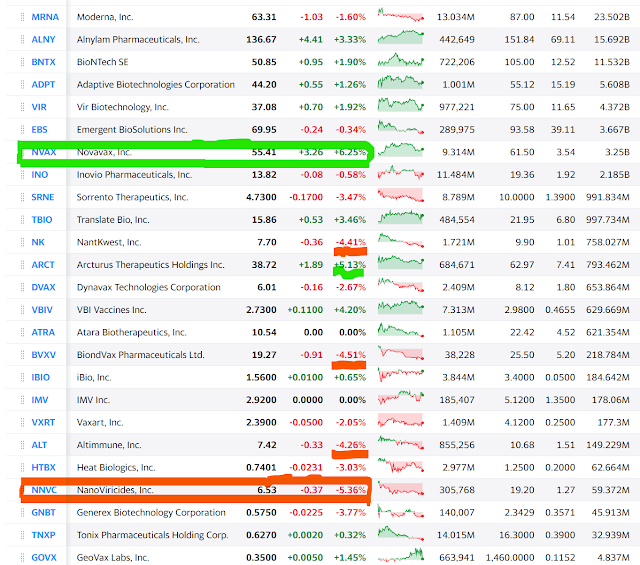Open the TBIO ticker link
The height and width of the screenshot is (565, 640).
click(42, 220)
